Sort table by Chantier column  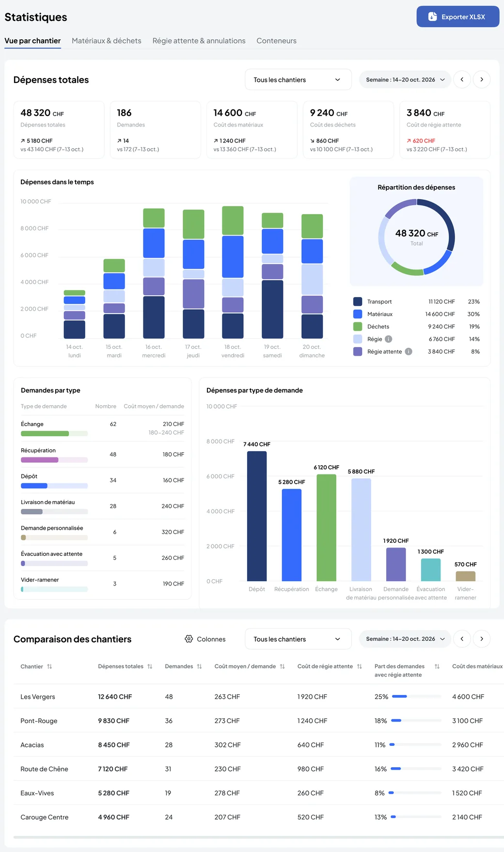pos(49,666)
